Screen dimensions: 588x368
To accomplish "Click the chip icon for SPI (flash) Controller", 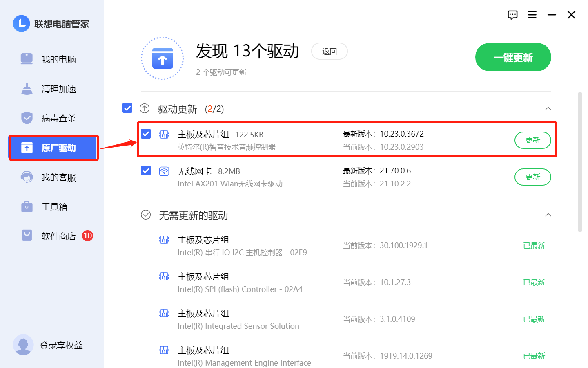I will (x=164, y=276).
